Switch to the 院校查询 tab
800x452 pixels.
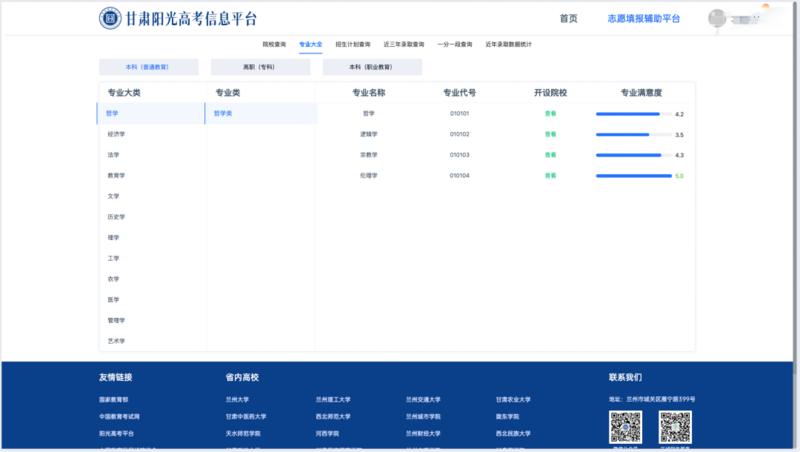[x=274, y=45]
